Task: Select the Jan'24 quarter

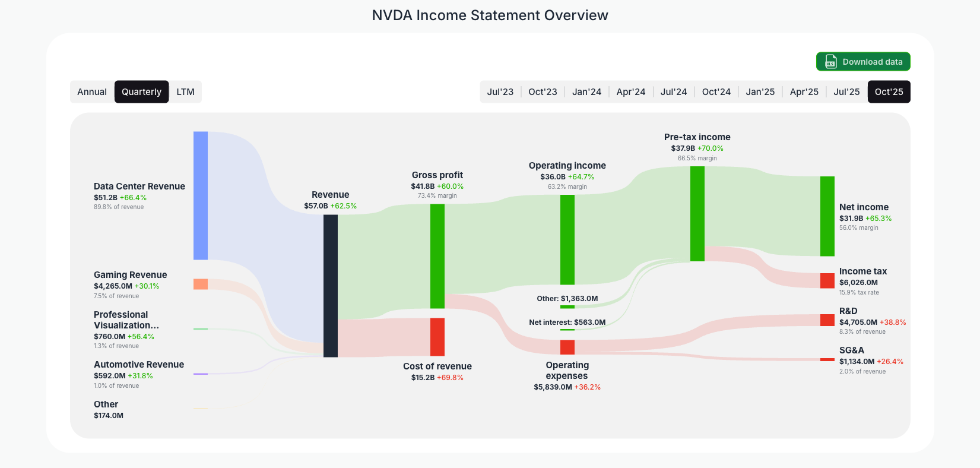Action: click(x=586, y=92)
